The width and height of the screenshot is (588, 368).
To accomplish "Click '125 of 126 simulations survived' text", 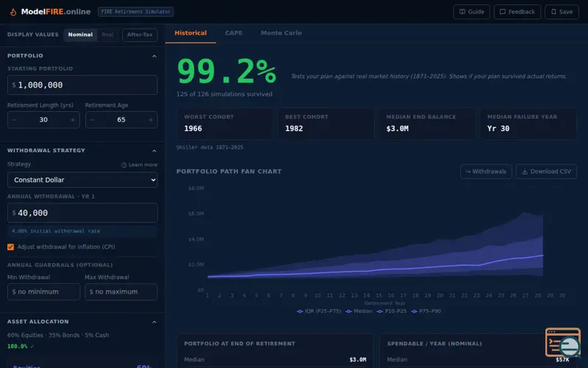I will (x=224, y=94).
